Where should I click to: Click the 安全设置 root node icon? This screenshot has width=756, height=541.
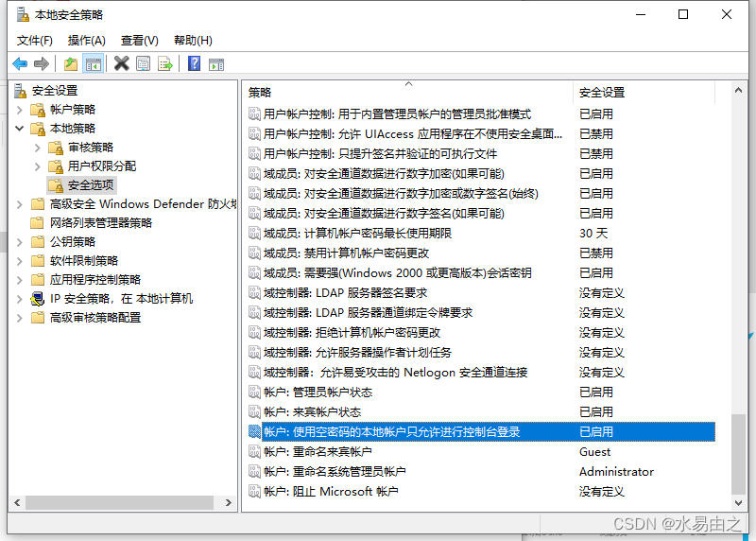20,90
